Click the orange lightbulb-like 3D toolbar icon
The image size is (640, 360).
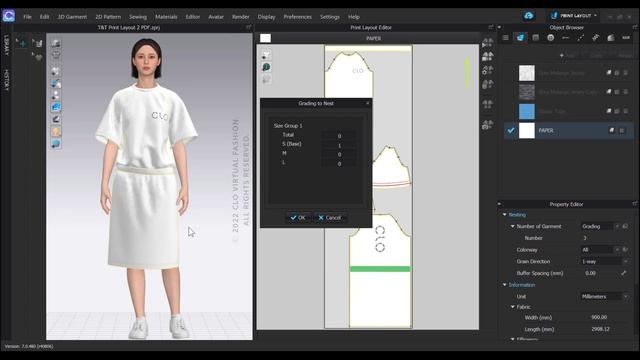56,131
